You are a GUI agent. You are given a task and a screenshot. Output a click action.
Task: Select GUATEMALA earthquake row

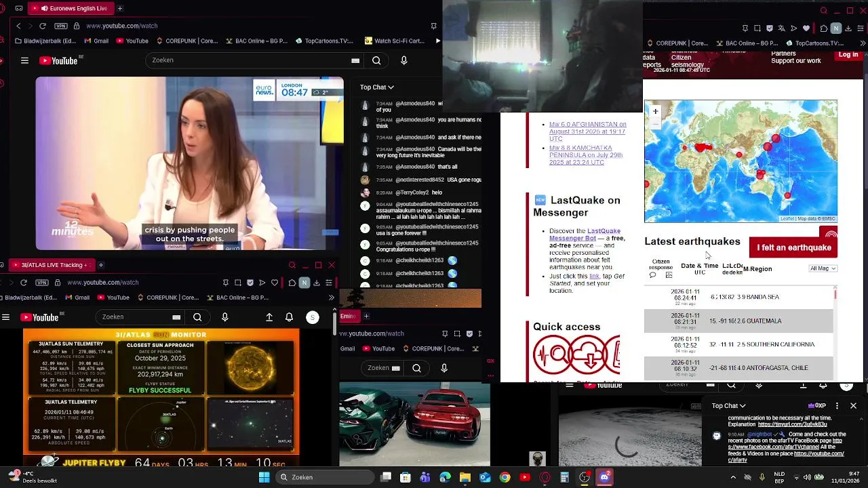click(x=738, y=321)
